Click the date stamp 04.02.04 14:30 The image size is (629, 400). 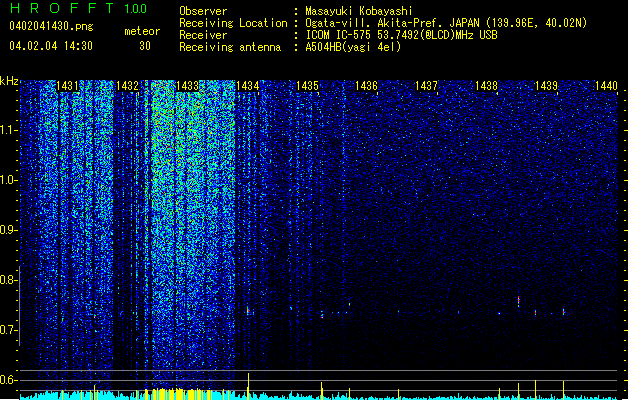click(51, 46)
